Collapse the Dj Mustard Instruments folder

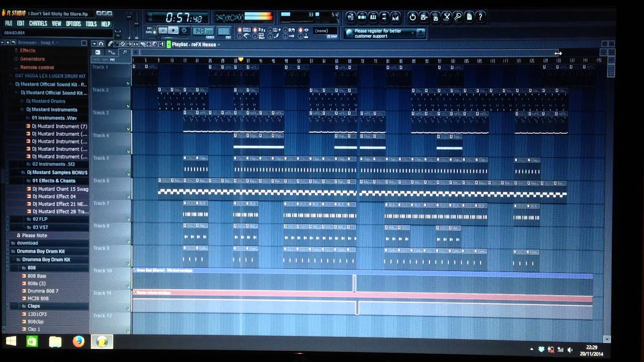point(51,109)
